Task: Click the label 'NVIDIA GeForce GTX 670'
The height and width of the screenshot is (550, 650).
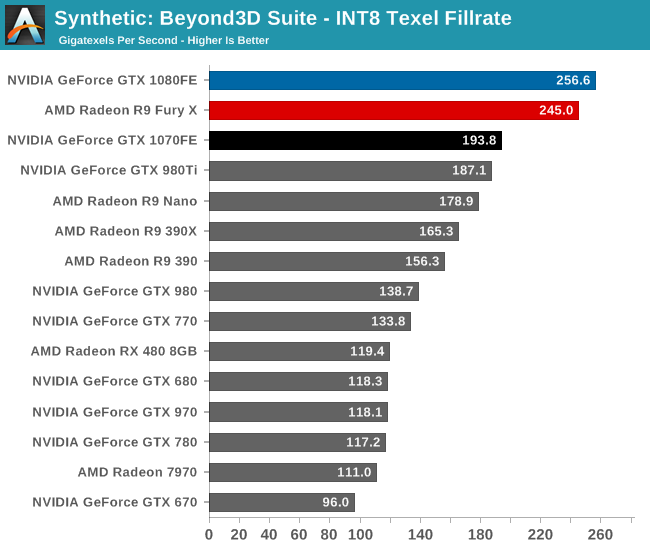Action: coord(115,502)
